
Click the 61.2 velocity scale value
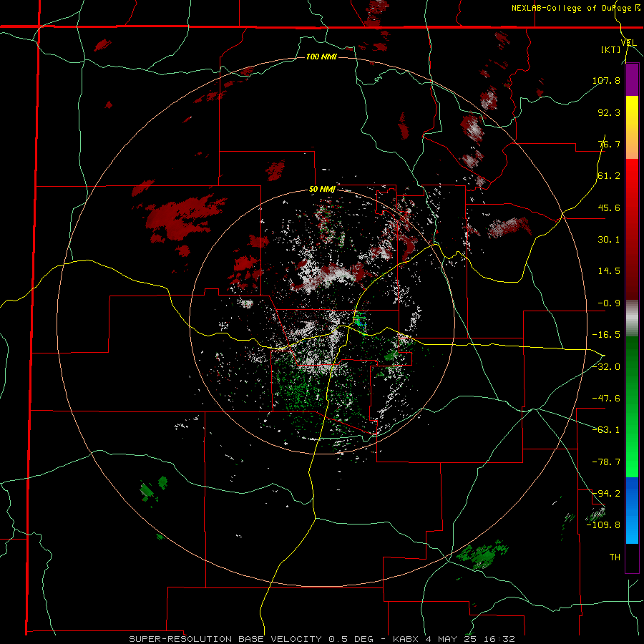click(609, 176)
